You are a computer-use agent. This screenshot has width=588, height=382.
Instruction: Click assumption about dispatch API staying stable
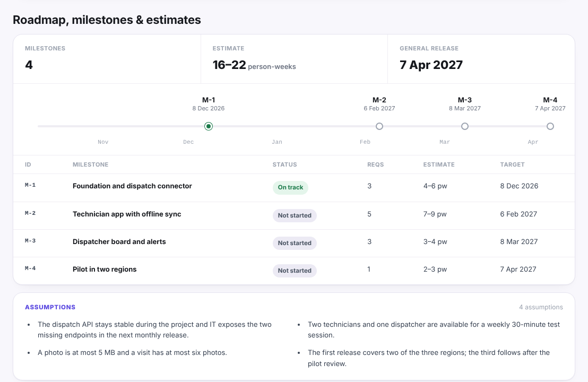pyautogui.click(x=154, y=330)
